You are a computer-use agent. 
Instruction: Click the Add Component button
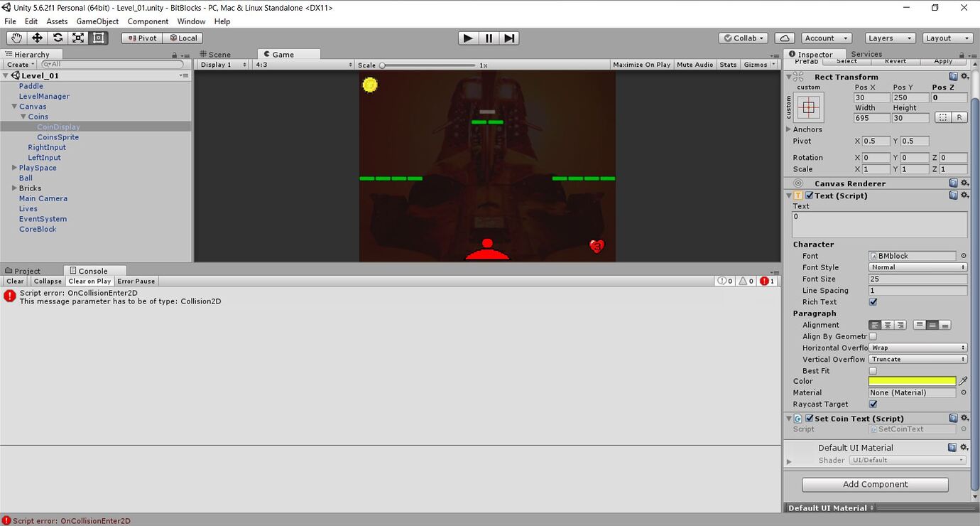874,484
